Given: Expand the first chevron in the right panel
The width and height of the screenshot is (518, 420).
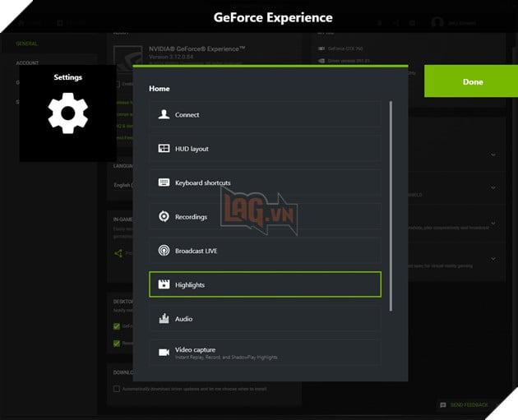Looking at the screenshot, I should (493, 155).
